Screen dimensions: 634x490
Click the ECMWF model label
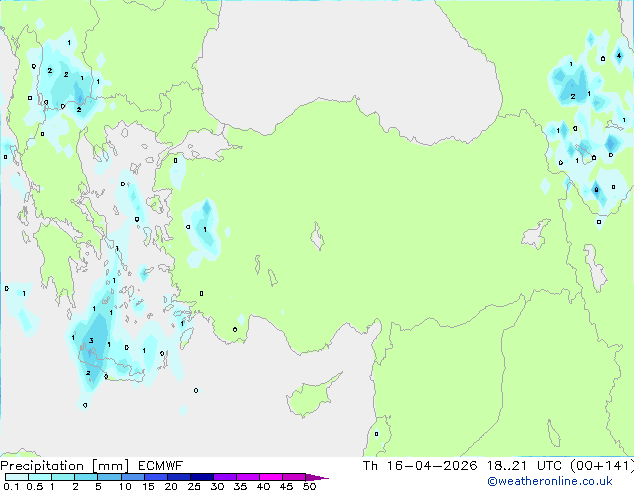pos(161,466)
